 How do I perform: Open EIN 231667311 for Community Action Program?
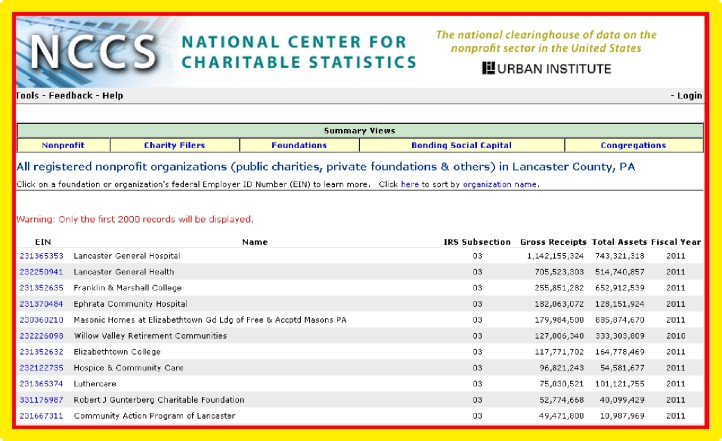42,415
